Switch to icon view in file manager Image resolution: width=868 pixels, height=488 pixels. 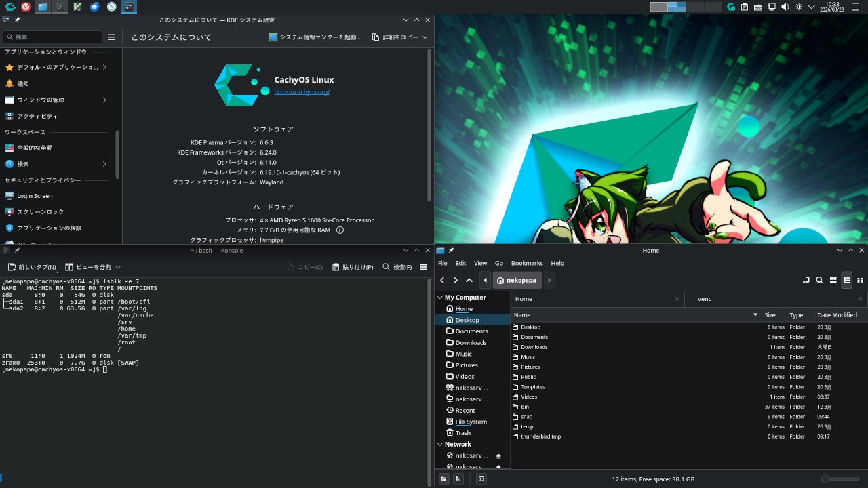(833, 280)
